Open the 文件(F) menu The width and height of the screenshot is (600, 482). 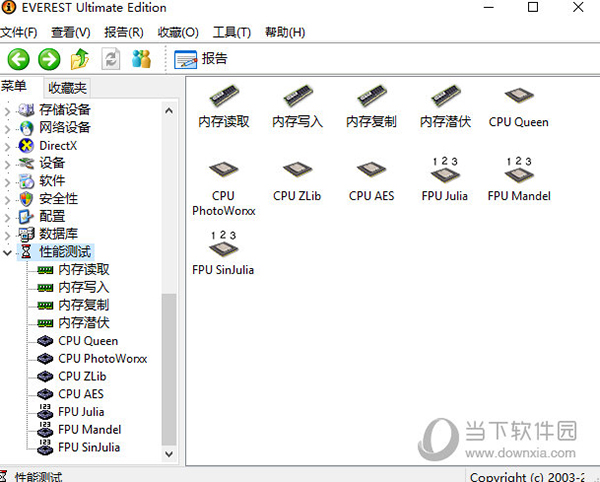point(18,33)
